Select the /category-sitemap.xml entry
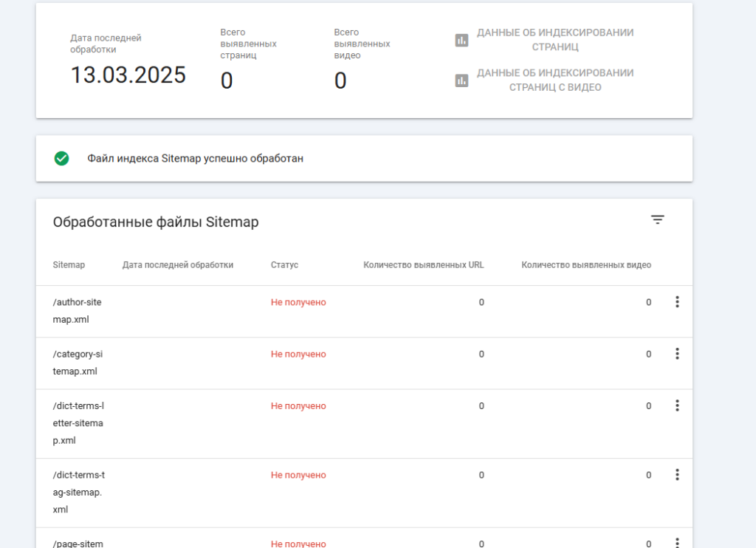756x548 pixels. [78, 363]
